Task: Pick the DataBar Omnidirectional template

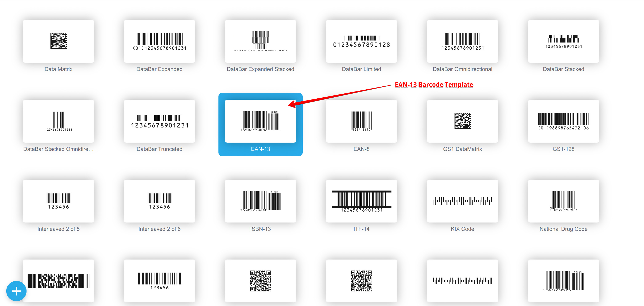Action: pos(462,41)
